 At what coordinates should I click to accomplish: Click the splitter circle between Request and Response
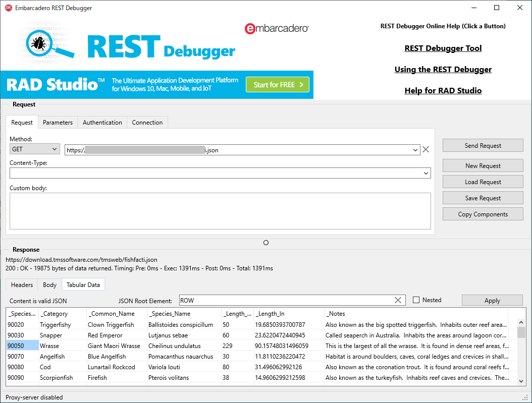(x=266, y=243)
